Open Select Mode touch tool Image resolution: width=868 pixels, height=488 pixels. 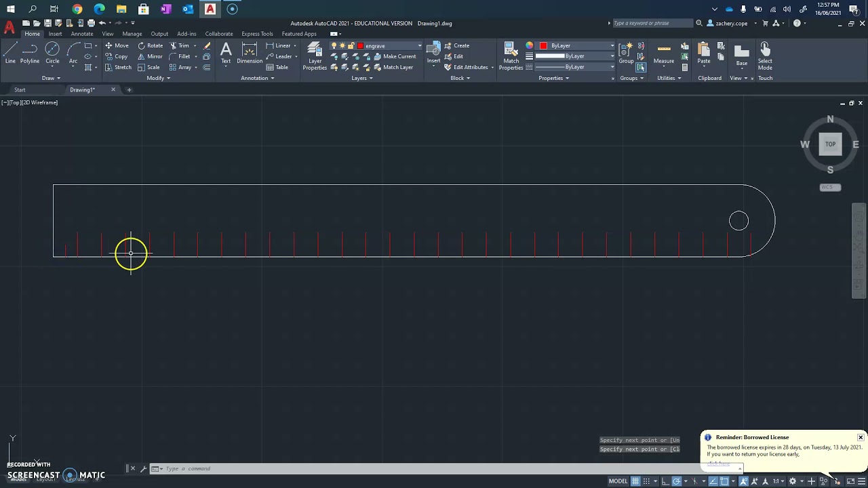point(765,56)
